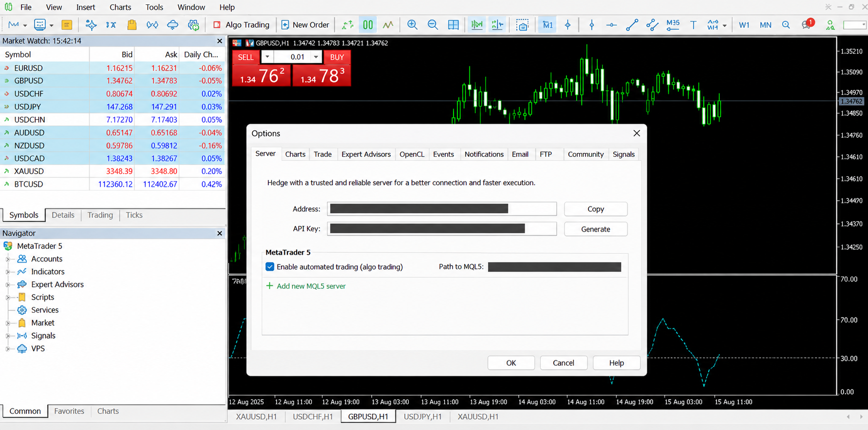Click the chart shift icon
868x430 pixels.
click(x=497, y=25)
